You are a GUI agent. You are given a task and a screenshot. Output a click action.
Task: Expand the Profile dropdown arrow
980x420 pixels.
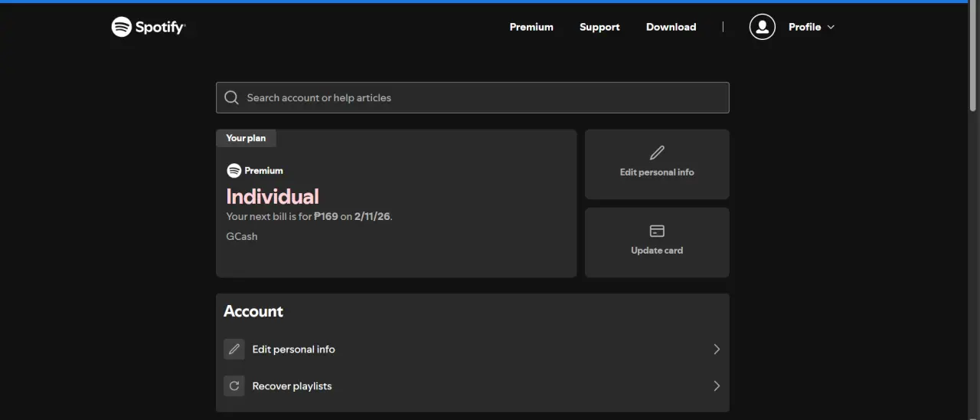tap(831, 27)
